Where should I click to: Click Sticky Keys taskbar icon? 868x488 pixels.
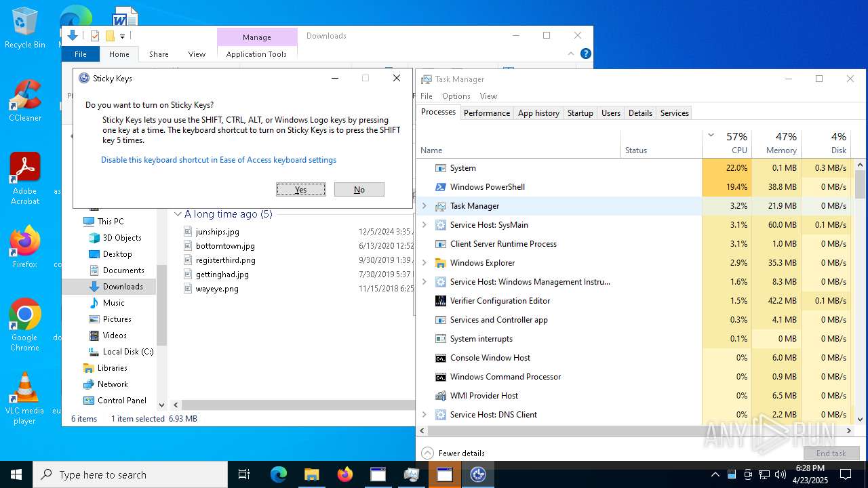click(x=478, y=474)
